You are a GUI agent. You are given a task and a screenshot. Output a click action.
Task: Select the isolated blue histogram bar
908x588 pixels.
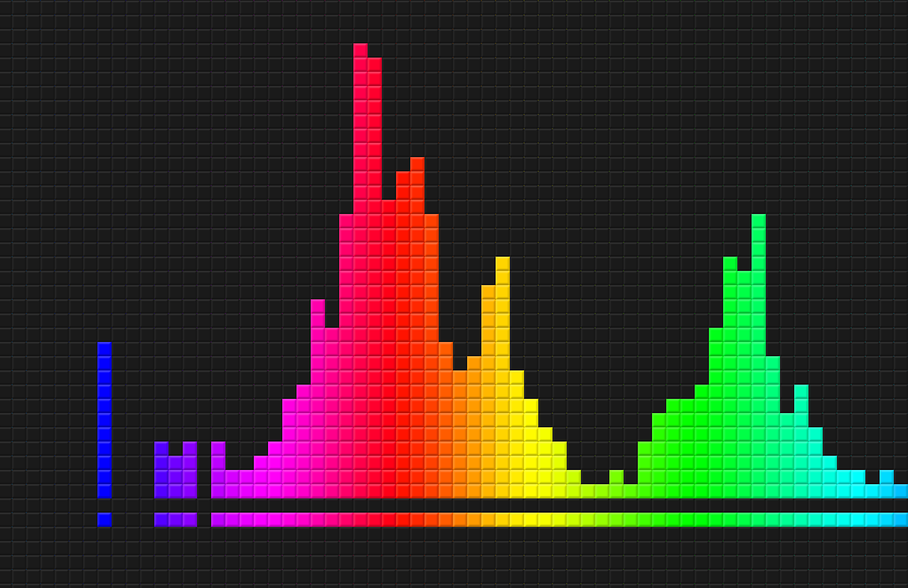[x=105, y=420]
